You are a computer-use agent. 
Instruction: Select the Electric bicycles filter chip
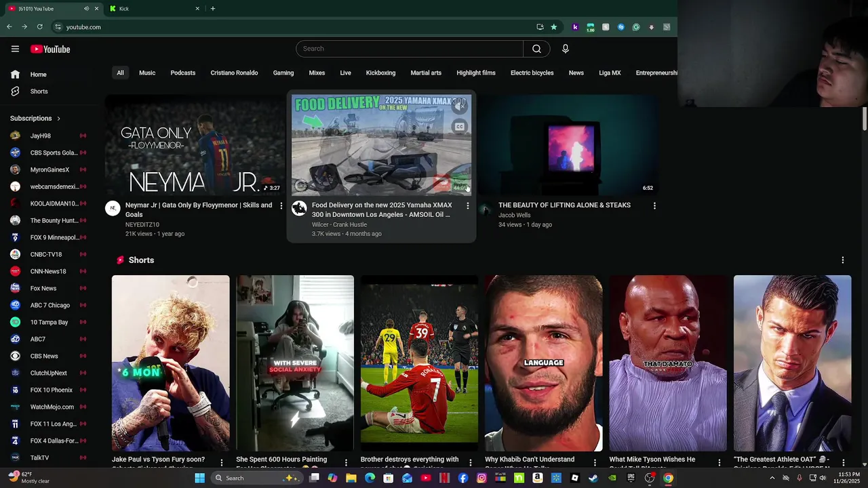coord(532,73)
